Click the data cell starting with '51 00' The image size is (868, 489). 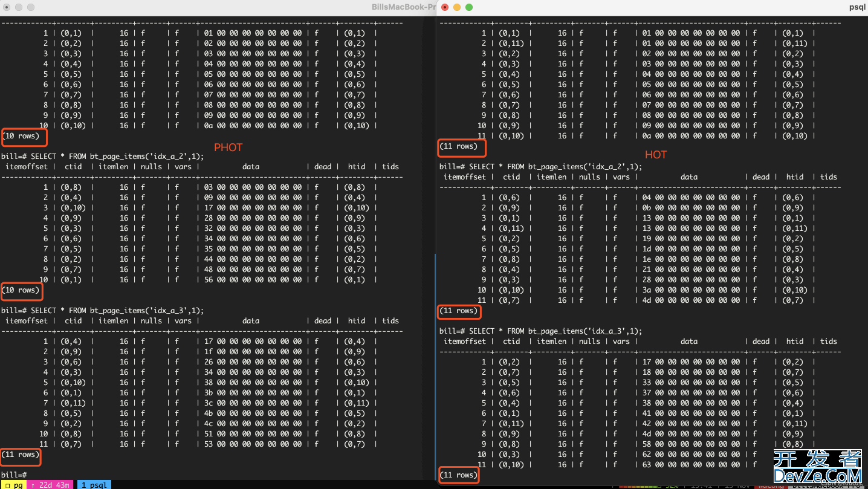253,434
